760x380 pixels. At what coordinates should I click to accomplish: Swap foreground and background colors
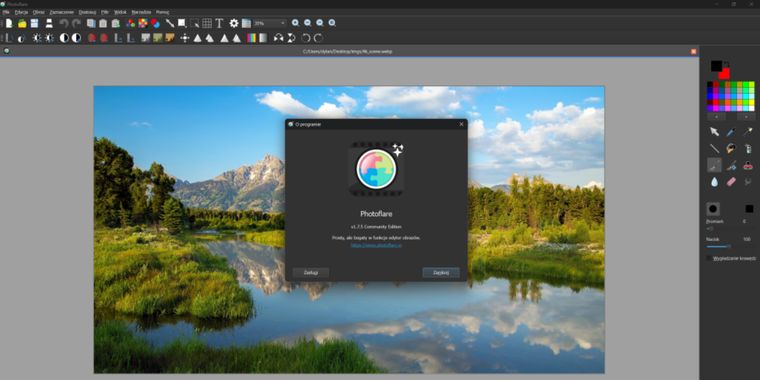[727, 64]
